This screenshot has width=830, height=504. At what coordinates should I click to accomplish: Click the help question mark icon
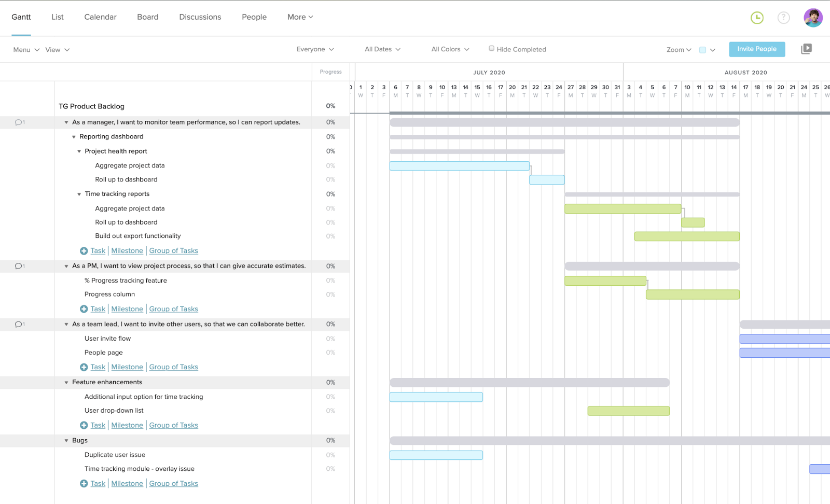tap(783, 18)
